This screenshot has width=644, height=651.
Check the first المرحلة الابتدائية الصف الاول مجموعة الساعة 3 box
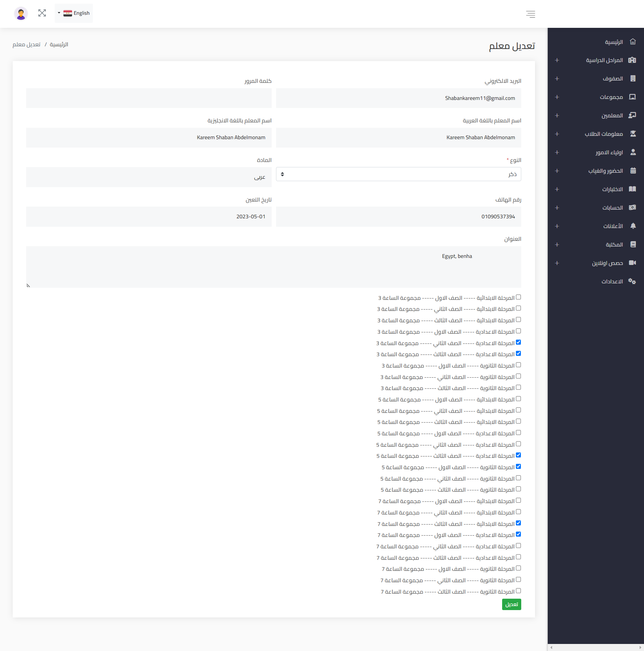pyautogui.click(x=518, y=297)
